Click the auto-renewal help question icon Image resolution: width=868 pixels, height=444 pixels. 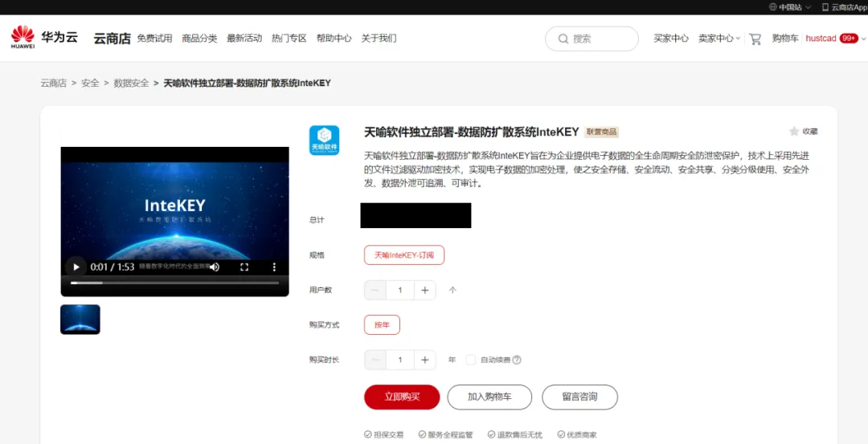[517, 360]
